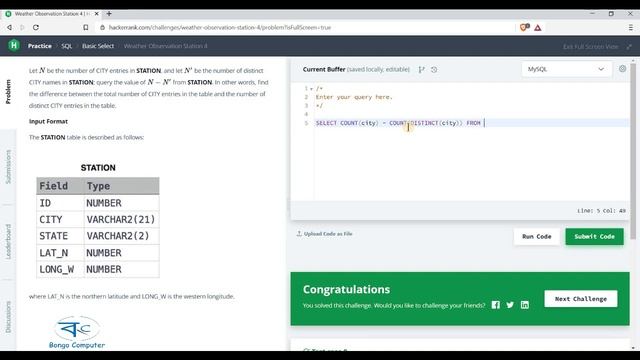The height and width of the screenshot is (360, 640).
Task: Click the ID field cell
Action: click(x=60, y=203)
